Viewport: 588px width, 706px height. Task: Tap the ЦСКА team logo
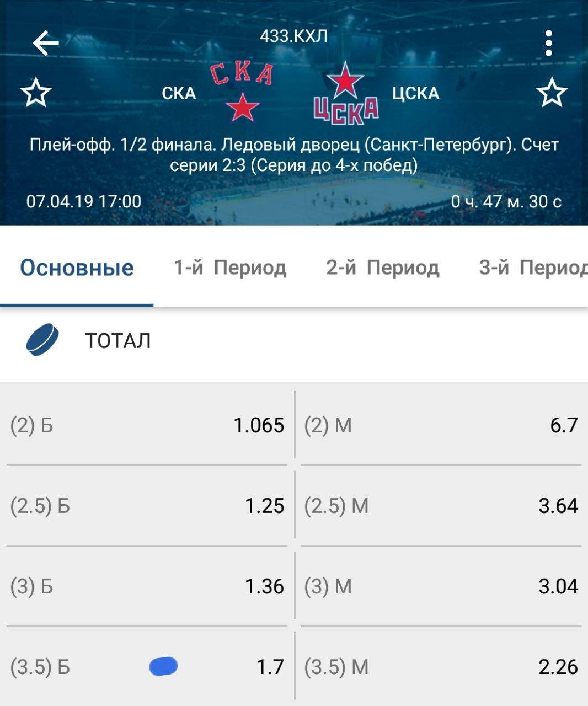(346, 93)
